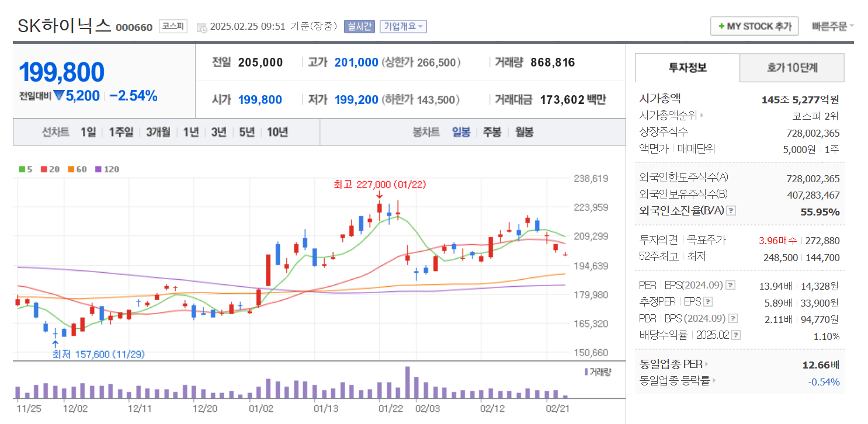Click the 코스피 market badge
Screen dimensions: 868x424
click(172, 26)
